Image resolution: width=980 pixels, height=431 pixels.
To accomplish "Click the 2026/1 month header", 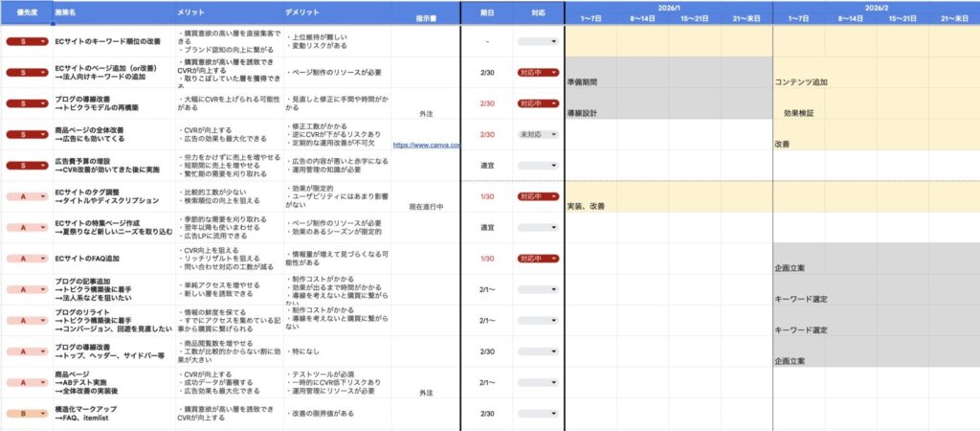I will coord(668,6).
